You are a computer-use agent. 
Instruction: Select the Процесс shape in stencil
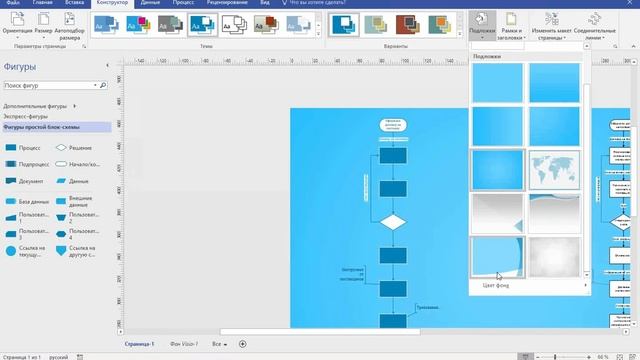(23, 148)
